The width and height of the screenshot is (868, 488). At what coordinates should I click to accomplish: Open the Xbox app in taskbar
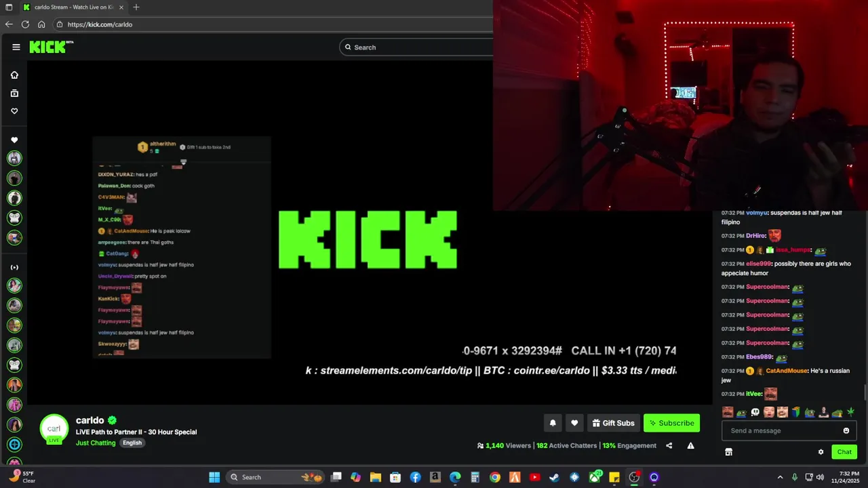coord(594,477)
